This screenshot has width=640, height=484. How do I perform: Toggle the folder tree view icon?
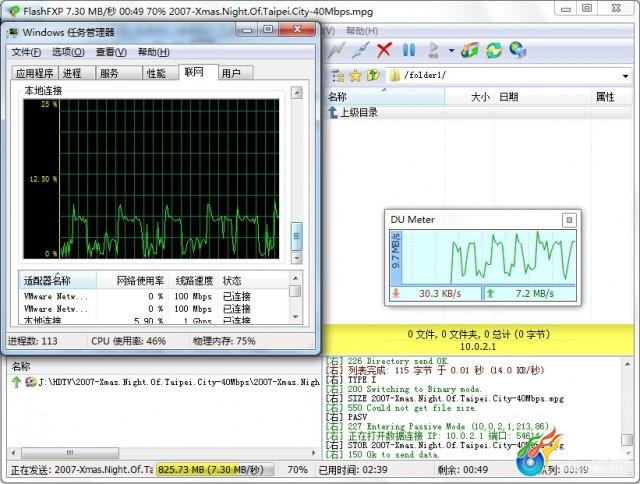[338, 75]
